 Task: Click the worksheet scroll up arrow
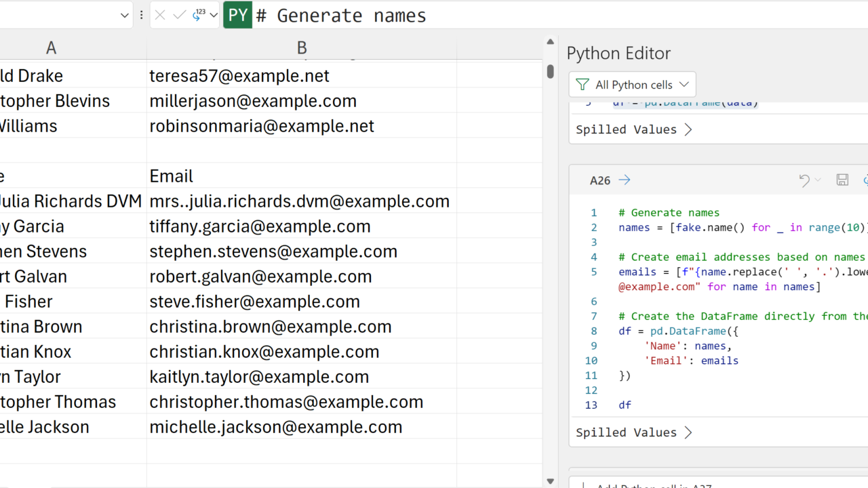(550, 42)
